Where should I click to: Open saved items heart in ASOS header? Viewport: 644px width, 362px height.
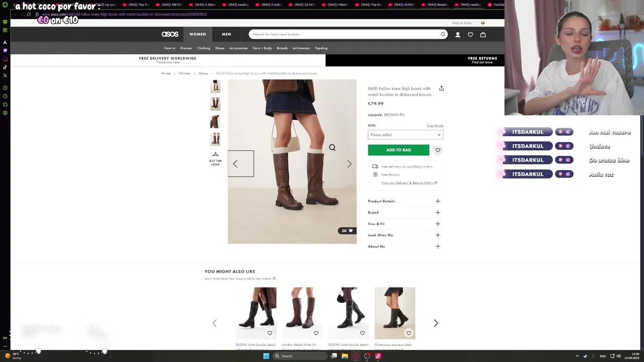tap(470, 35)
